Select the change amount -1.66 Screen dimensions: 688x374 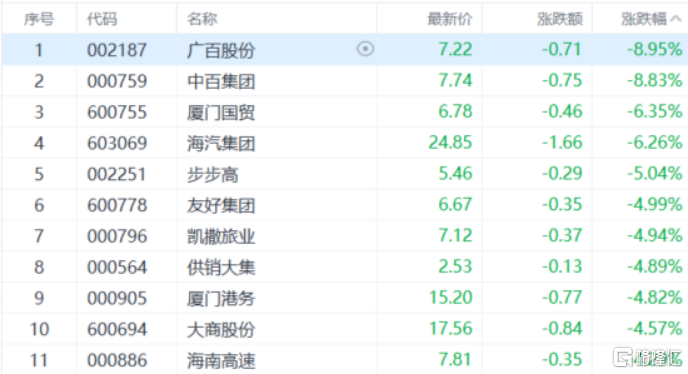tap(562, 142)
